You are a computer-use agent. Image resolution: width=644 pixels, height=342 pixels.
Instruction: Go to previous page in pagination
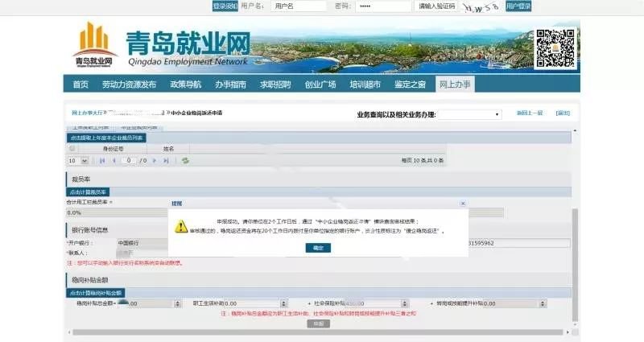click(x=114, y=161)
